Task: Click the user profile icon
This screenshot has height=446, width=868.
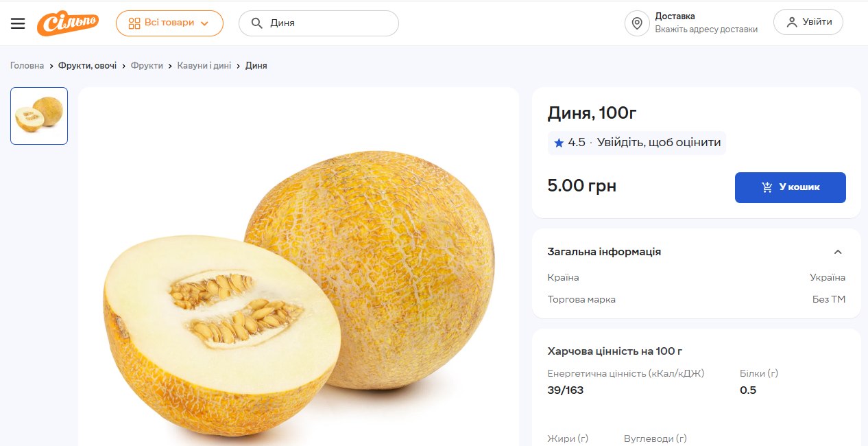Action: point(792,22)
